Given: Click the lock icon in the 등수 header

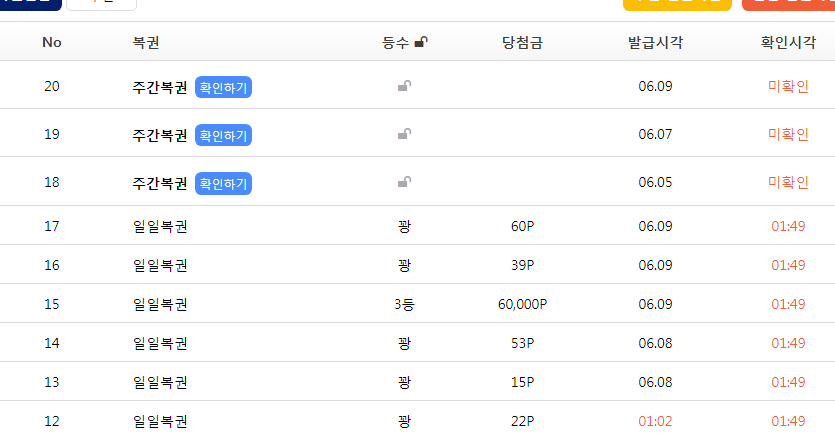Looking at the screenshot, I should click(x=421, y=42).
